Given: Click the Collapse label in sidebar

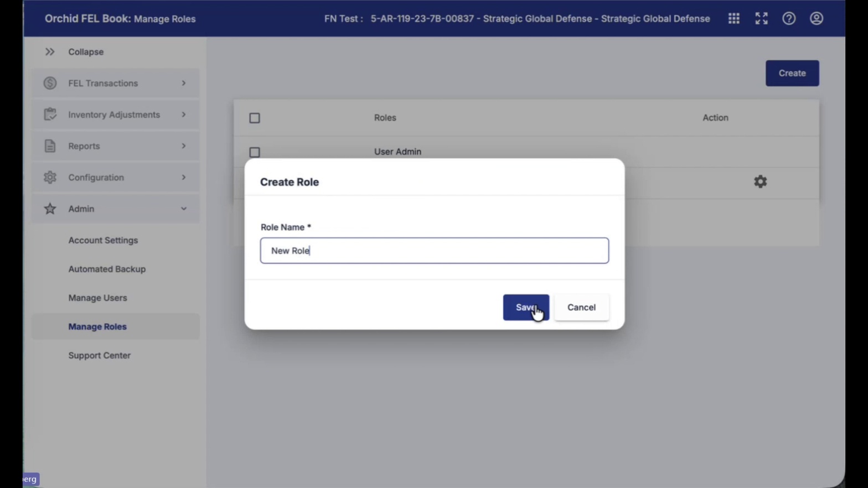Looking at the screenshot, I should click(86, 51).
